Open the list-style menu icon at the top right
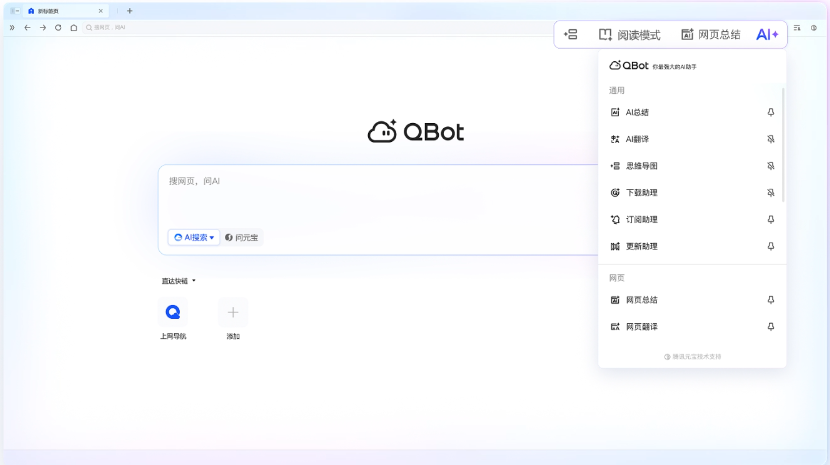This screenshot has width=830, height=465. point(797,28)
